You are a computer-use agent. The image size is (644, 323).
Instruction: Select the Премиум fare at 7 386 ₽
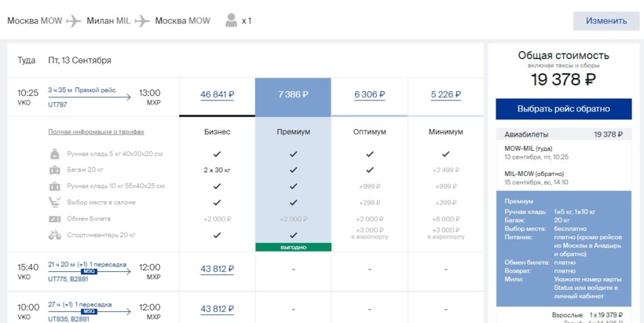pyautogui.click(x=293, y=94)
